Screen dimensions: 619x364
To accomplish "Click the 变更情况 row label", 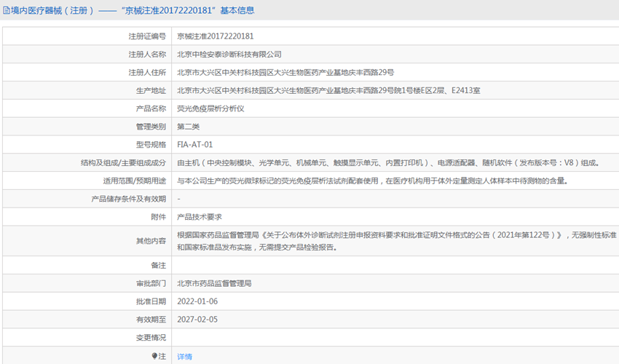I will pyautogui.click(x=151, y=337).
